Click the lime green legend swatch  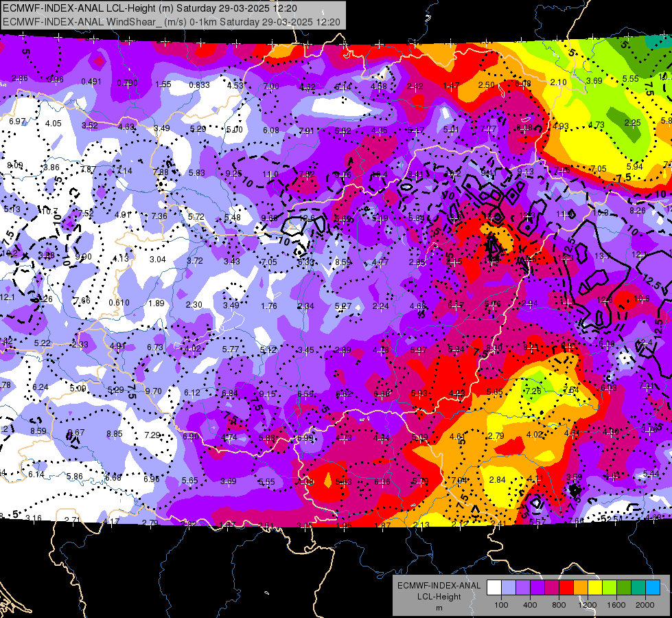point(610,588)
